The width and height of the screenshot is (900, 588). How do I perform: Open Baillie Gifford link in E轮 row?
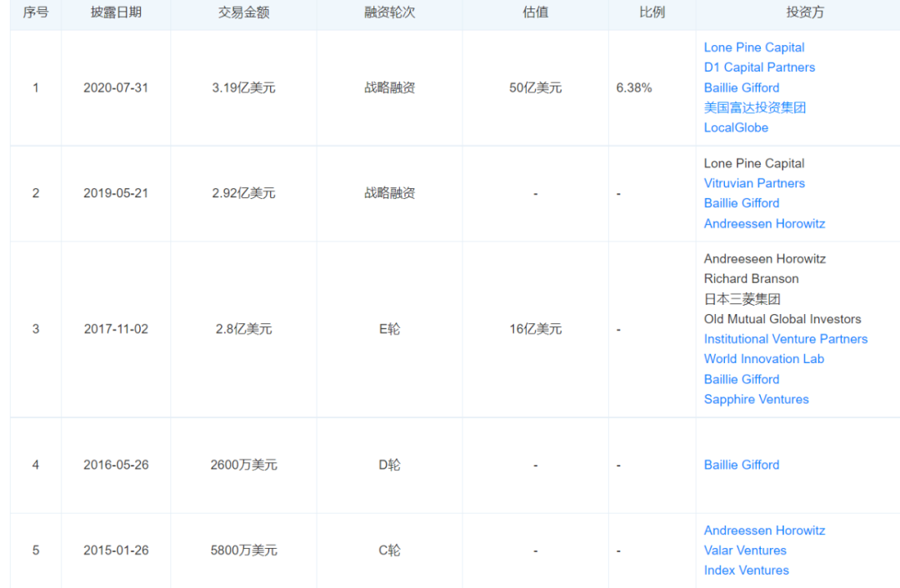pos(742,379)
